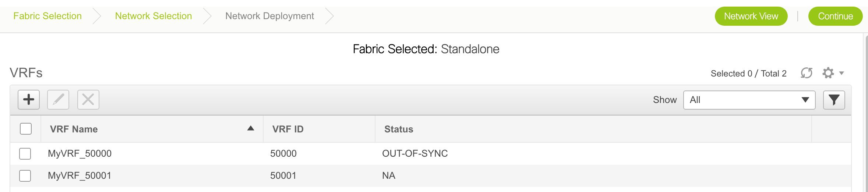Open the gear settings icon
The height and width of the screenshot is (192, 868).
tap(828, 73)
